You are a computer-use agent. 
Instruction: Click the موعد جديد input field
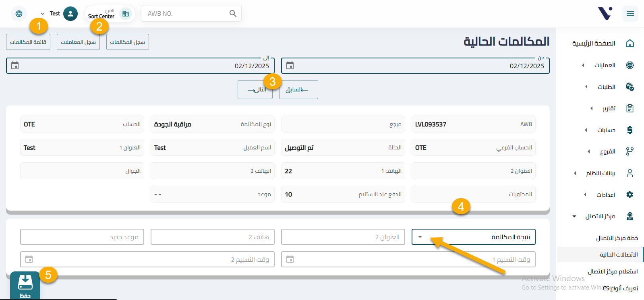tap(82, 237)
